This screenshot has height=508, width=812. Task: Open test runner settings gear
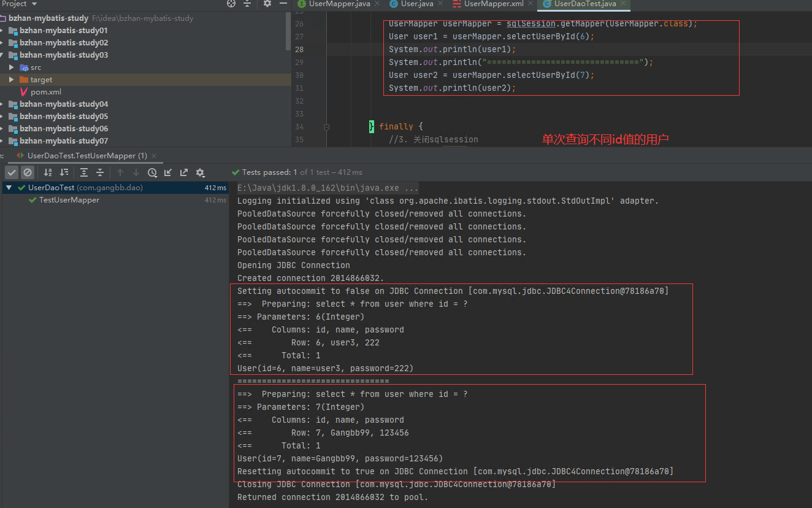click(x=200, y=172)
